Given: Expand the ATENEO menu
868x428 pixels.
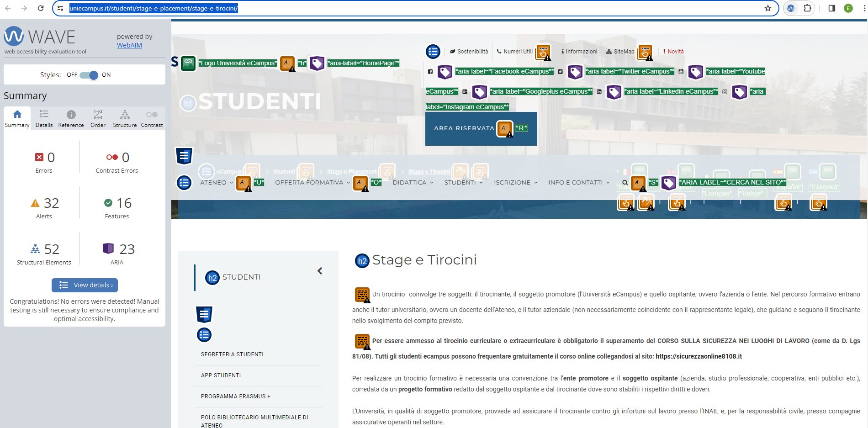Looking at the screenshot, I should click(x=217, y=182).
